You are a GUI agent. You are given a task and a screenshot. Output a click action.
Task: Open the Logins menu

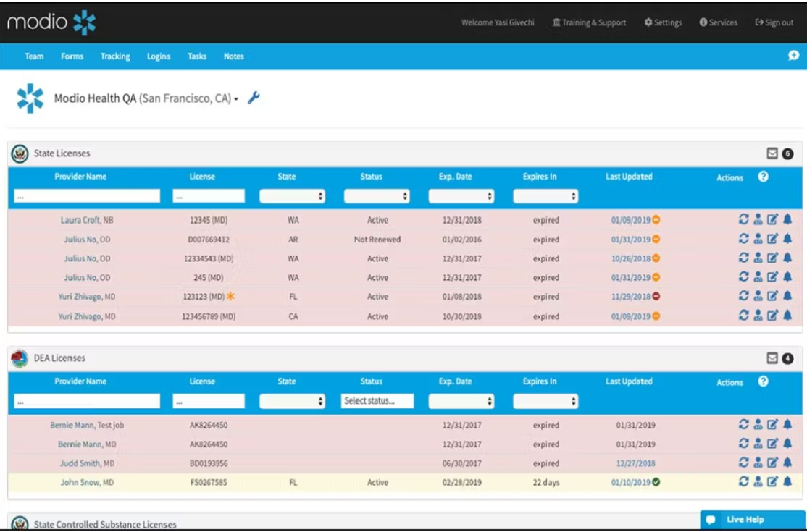[x=159, y=56]
